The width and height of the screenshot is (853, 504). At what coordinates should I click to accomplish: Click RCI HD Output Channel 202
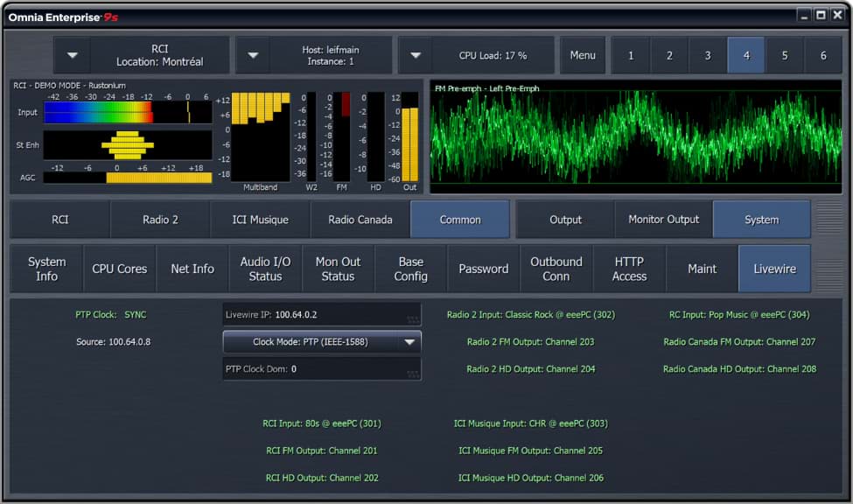click(x=322, y=478)
